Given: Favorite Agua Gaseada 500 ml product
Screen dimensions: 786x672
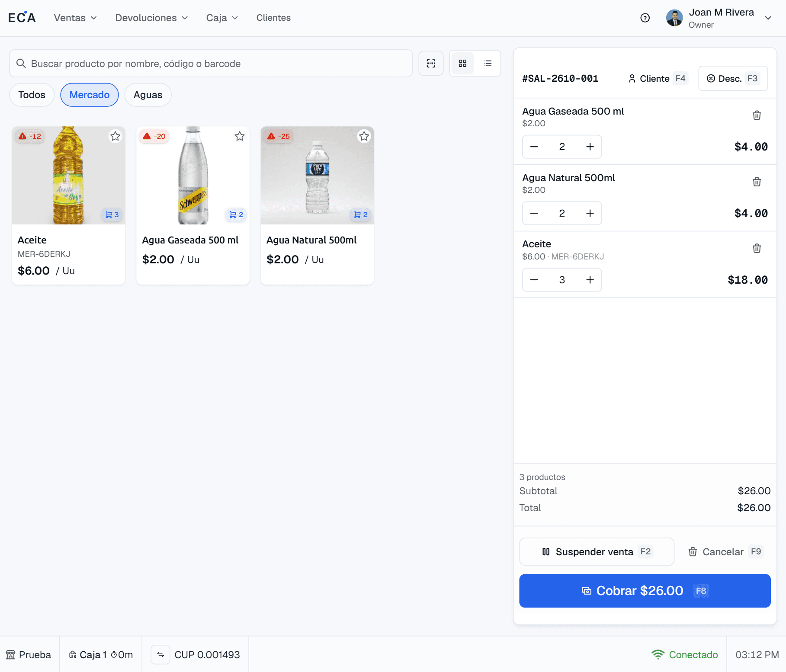Looking at the screenshot, I should pyautogui.click(x=240, y=137).
